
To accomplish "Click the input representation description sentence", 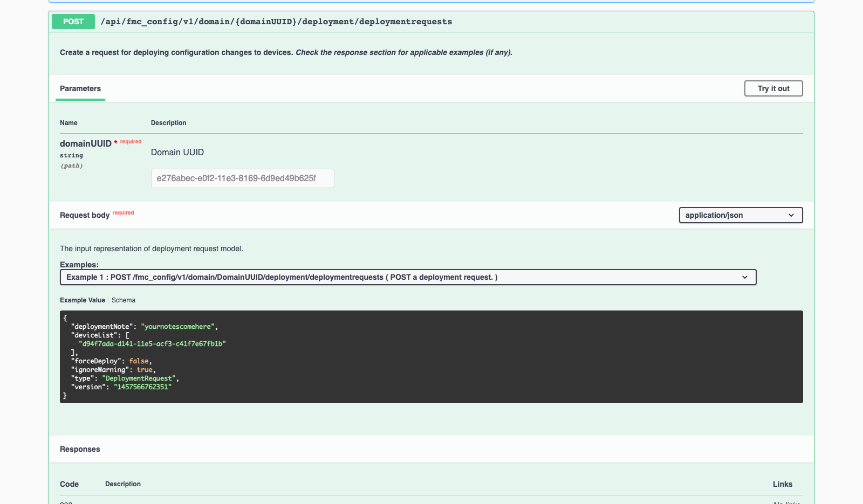I will [x=152, y=248].
